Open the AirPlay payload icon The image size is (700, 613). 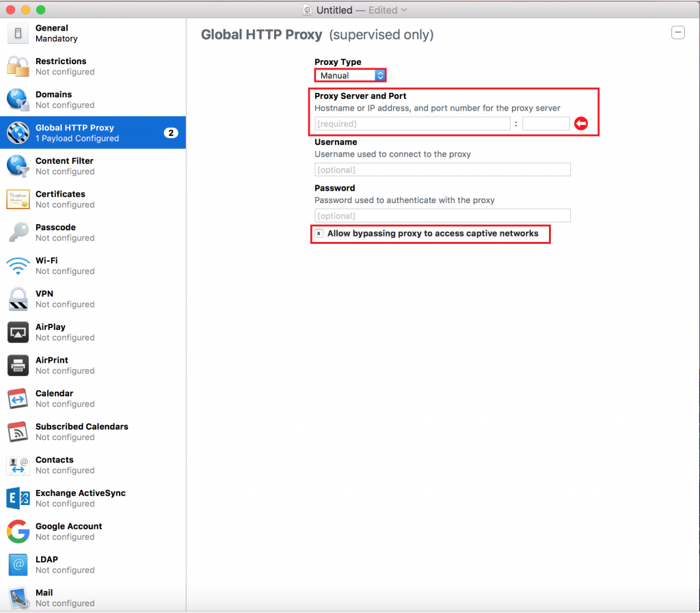(x=18, y=332)
